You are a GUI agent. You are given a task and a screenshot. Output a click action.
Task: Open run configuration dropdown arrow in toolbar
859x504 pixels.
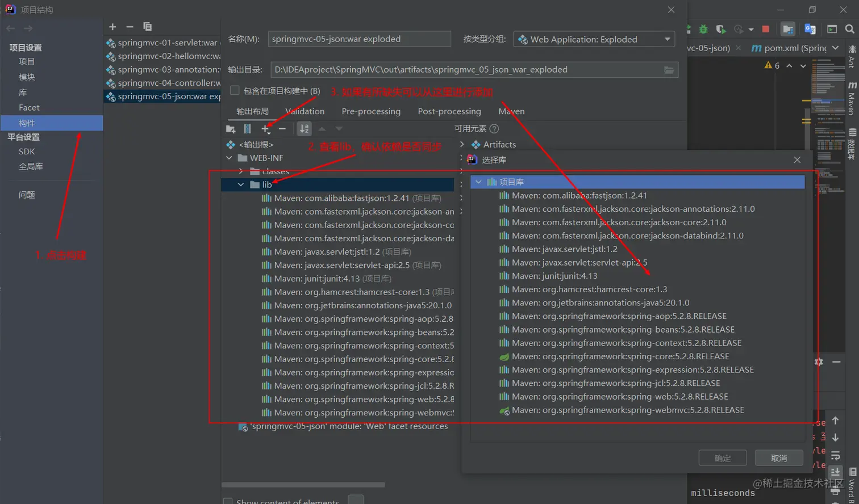751,29
